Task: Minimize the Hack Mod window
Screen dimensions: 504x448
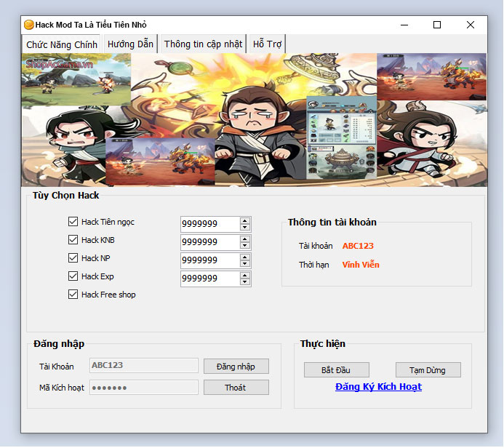Action: [x=404, y=25]
